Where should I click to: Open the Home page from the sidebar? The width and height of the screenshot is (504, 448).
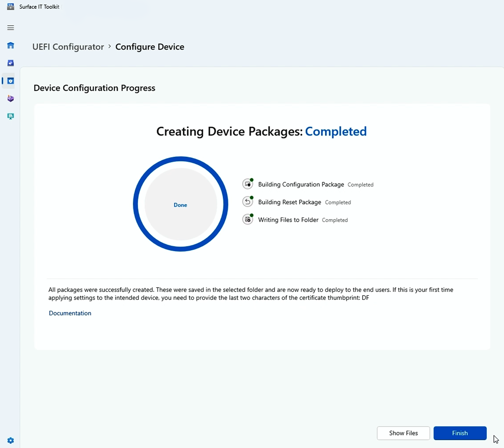tap(10, 45)
